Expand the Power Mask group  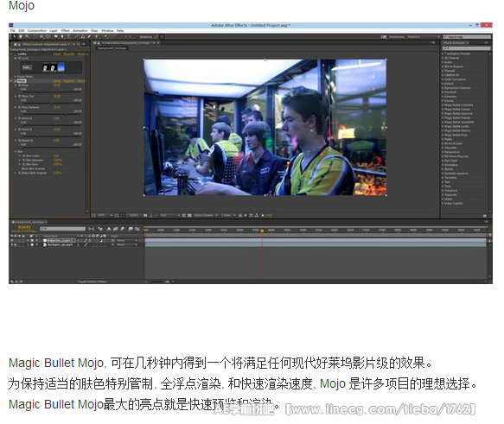pos(15,77)
